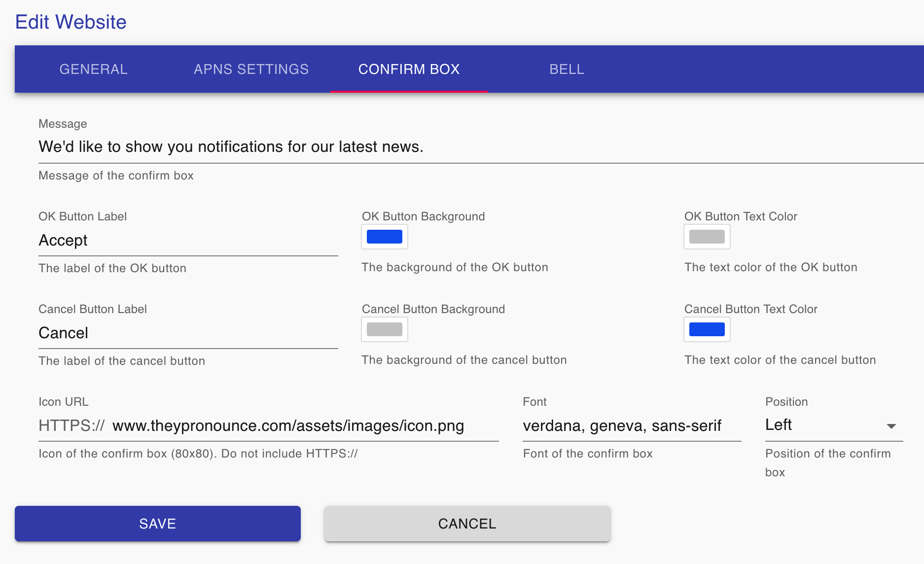Click the grey CANCEL button
924x564 pixels.
[x=467, y=524]
